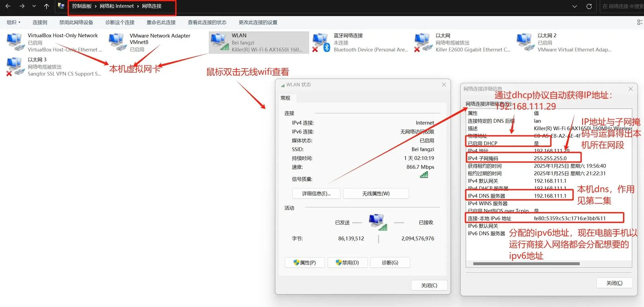The height and width of the screenshot is (307, 644).
Task: Open the view options icon
Action: tap(639, 22)
